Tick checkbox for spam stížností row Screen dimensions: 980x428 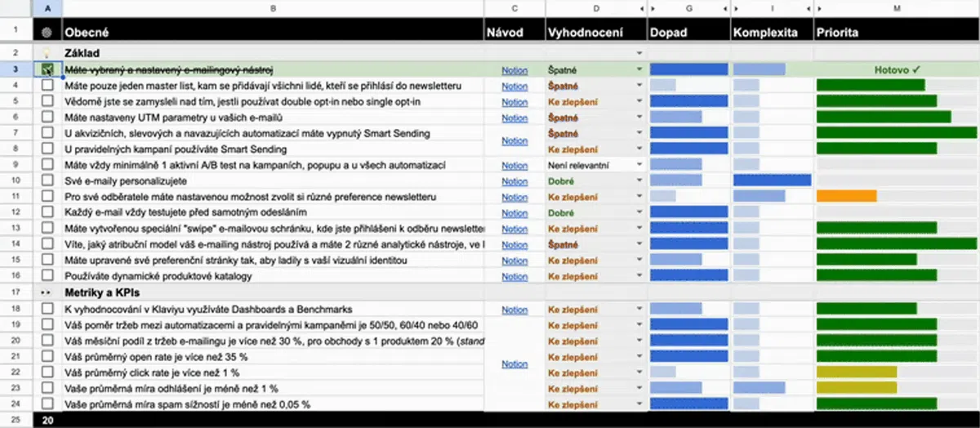(x=47, y=403)
